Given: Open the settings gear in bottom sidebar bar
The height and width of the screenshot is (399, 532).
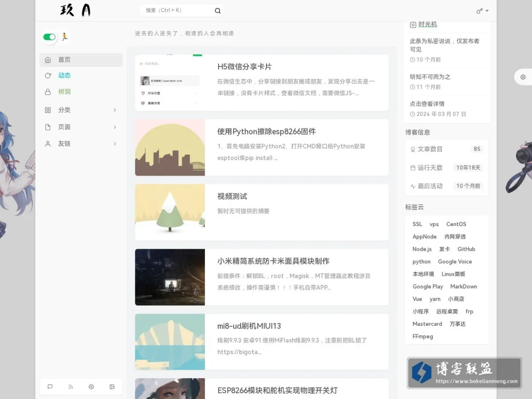Looking at the screenshot, I should tap(91, 387).
